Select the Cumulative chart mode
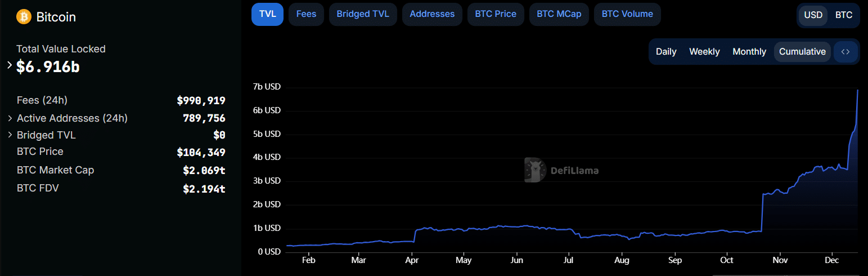This screenshot has width=868, height=276. point(802,52)
